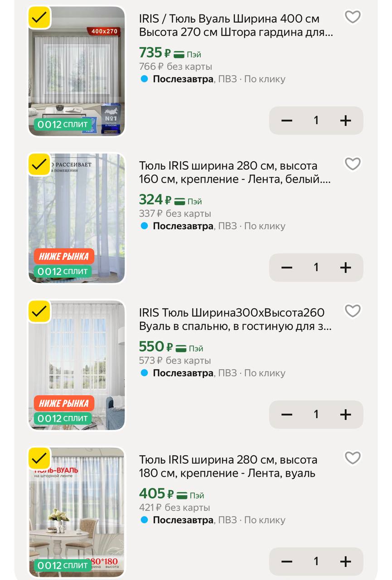Viewport: 392px width, 580px height.
Task: Add the 400x270 IRIS tulle to favorites
Action: point(353,17)
